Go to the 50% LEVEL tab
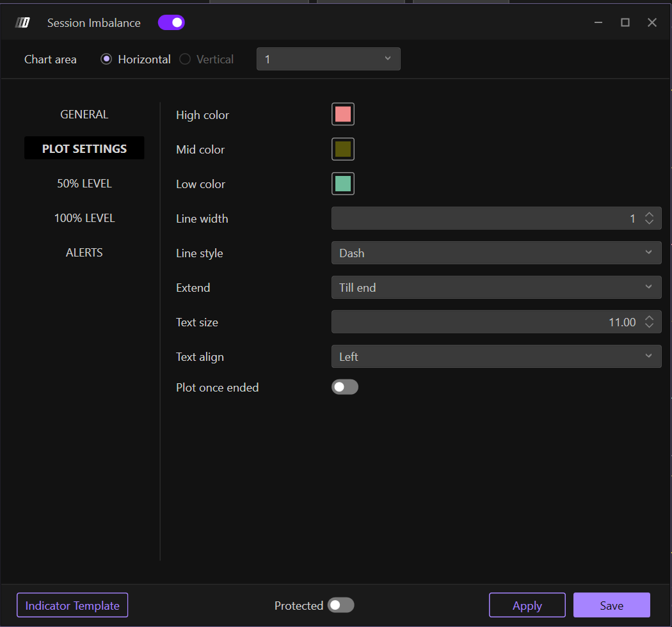 (x=84, y=184)
